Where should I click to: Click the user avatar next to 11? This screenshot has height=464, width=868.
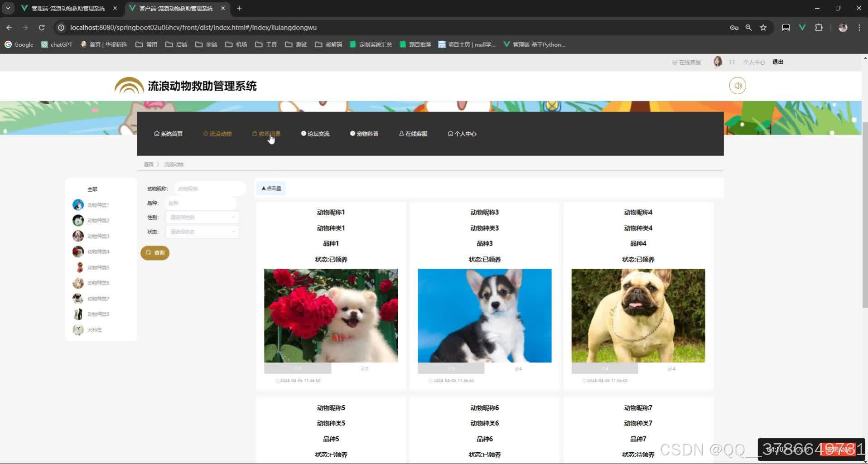[718, 62]
